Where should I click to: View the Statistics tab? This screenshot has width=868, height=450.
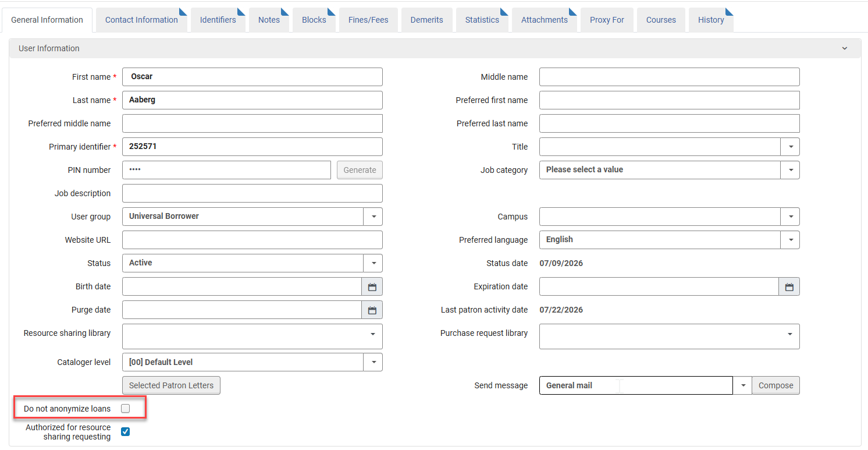(482, 20)
